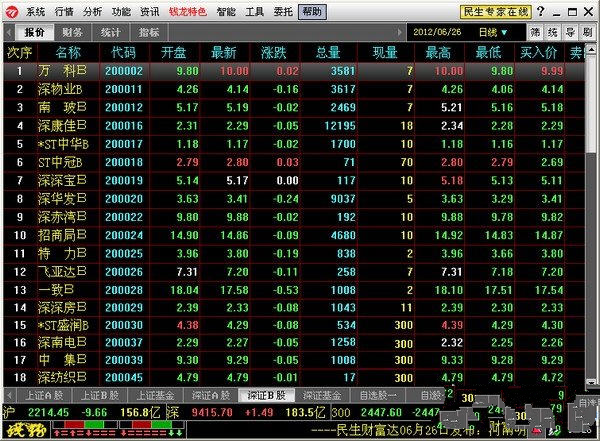
Task: Select the 深证A股 market tab
Action: [x=210, y=395]
